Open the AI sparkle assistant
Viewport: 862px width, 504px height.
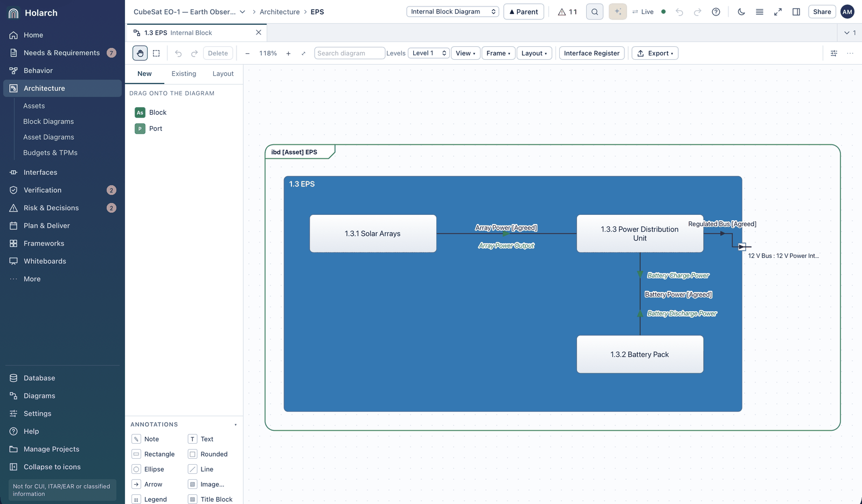tap(618, 12)
